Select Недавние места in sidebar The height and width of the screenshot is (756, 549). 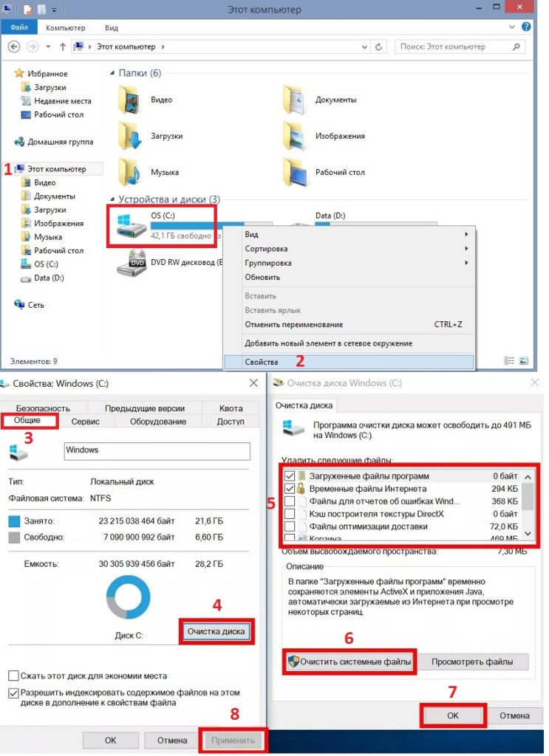56,100
